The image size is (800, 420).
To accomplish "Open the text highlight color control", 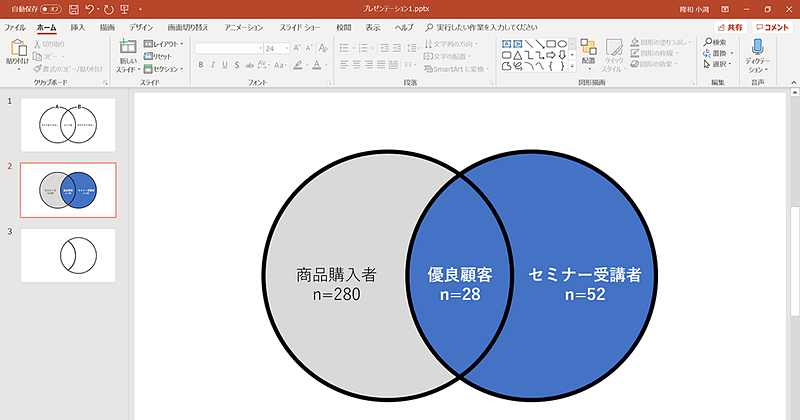I will [300, 65].
